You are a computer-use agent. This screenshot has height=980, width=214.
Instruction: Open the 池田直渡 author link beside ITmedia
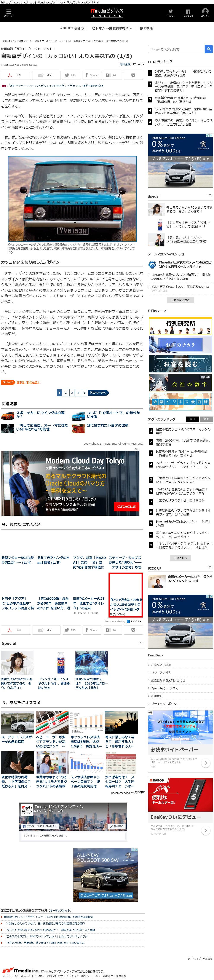(x=125, y=64)
